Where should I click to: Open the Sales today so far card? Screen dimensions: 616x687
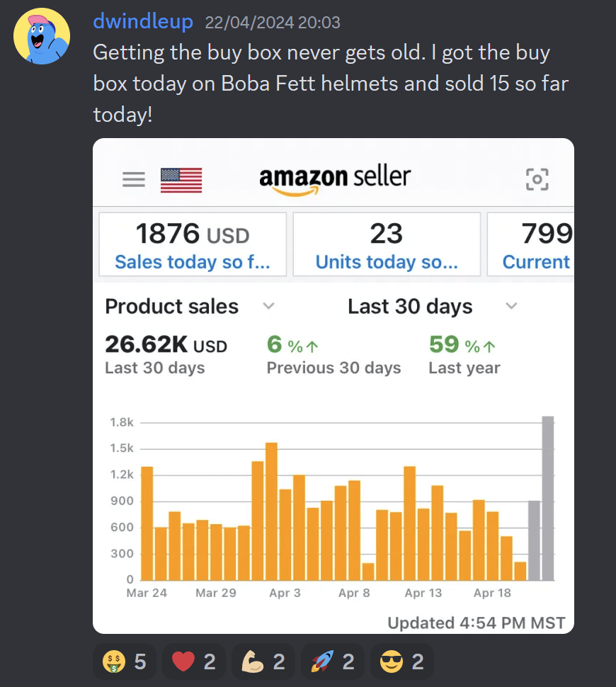(193, 244)
